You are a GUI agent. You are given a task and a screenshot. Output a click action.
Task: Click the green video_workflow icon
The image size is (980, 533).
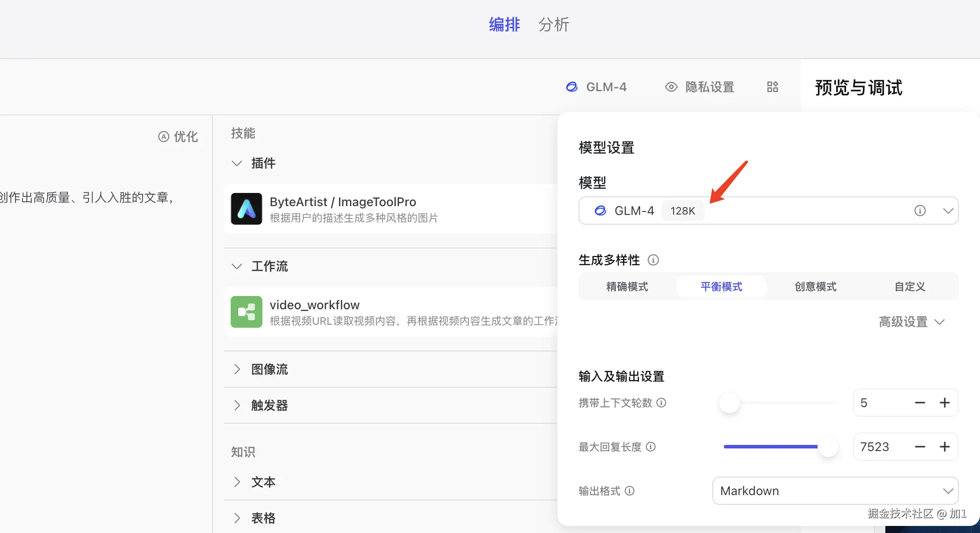click(246, 312)
